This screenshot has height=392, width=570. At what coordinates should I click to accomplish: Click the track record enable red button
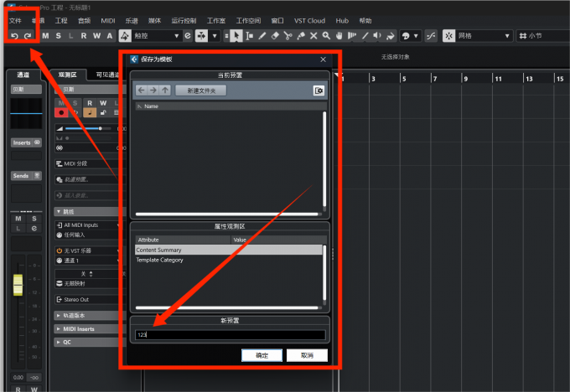tap(61, 112)
